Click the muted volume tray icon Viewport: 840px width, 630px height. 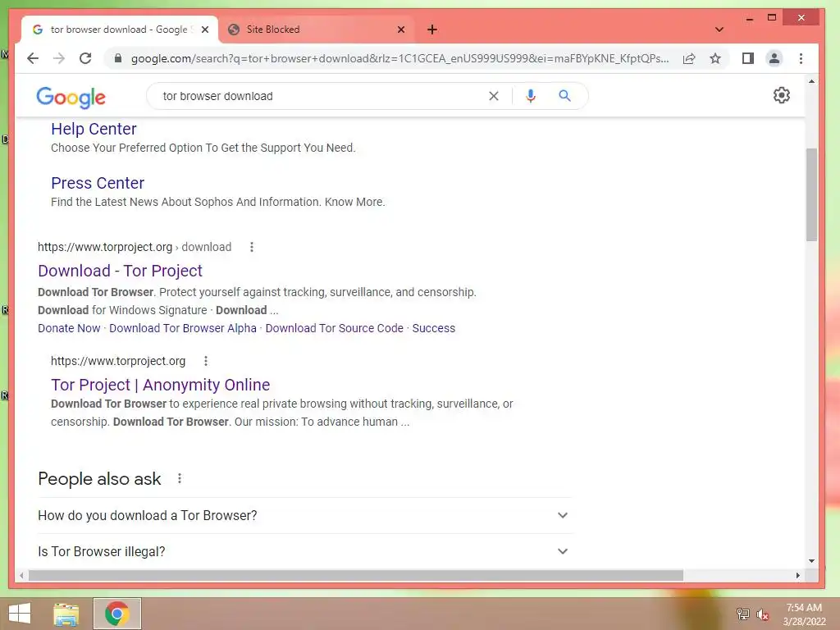click(x=762, y=614)
